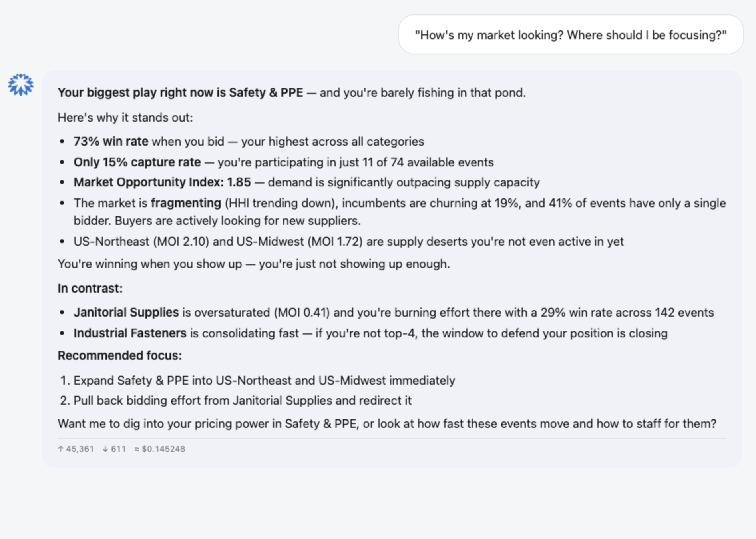Click the upload arrow beside 45,361 tokens
This screenshot has width=756, height=539.
(x=61, y=449)
